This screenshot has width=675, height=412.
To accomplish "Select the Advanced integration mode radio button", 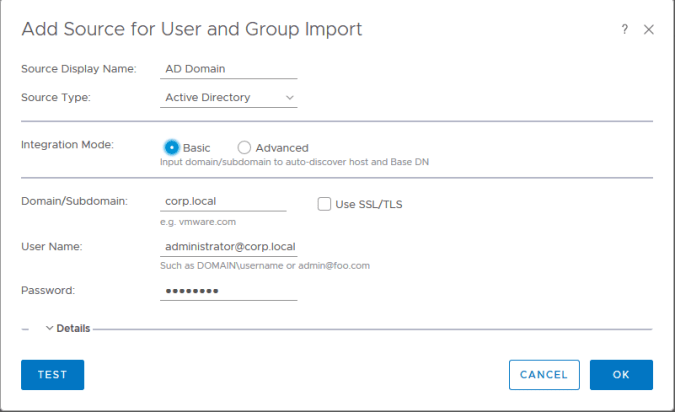I will point(244,147).
